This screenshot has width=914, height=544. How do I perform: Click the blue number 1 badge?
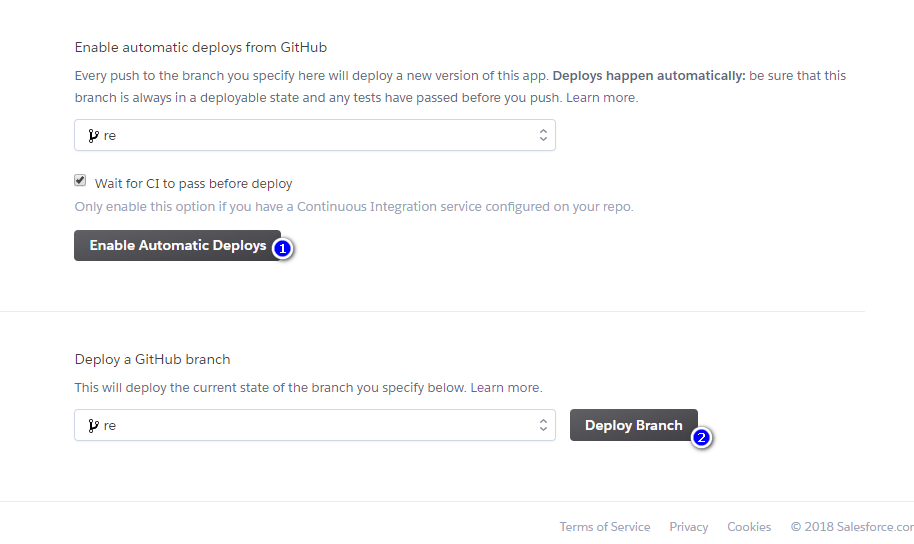(282, 248)
